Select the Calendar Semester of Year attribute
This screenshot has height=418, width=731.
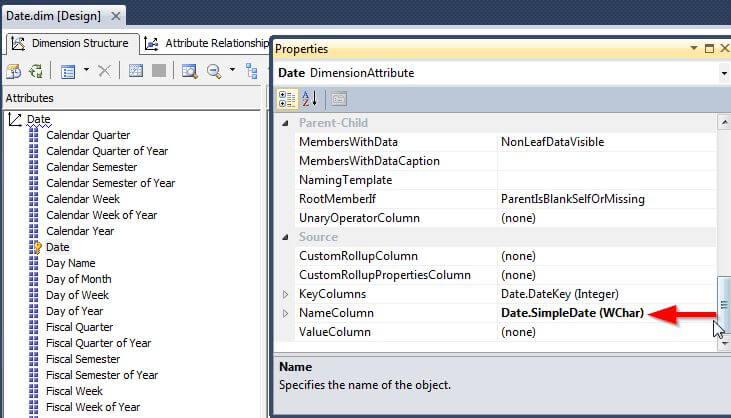(x=110, y=183)
